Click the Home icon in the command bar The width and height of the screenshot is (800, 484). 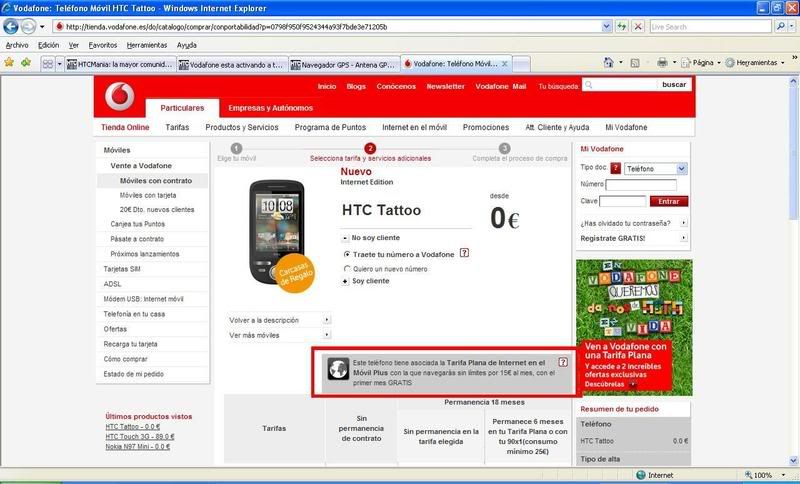(608, 63)
